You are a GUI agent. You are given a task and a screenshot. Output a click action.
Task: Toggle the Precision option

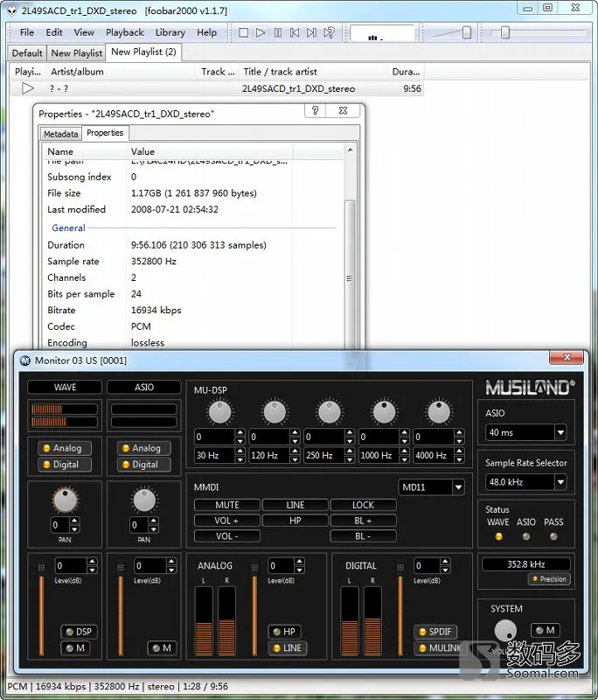click(x=549, y=579)
